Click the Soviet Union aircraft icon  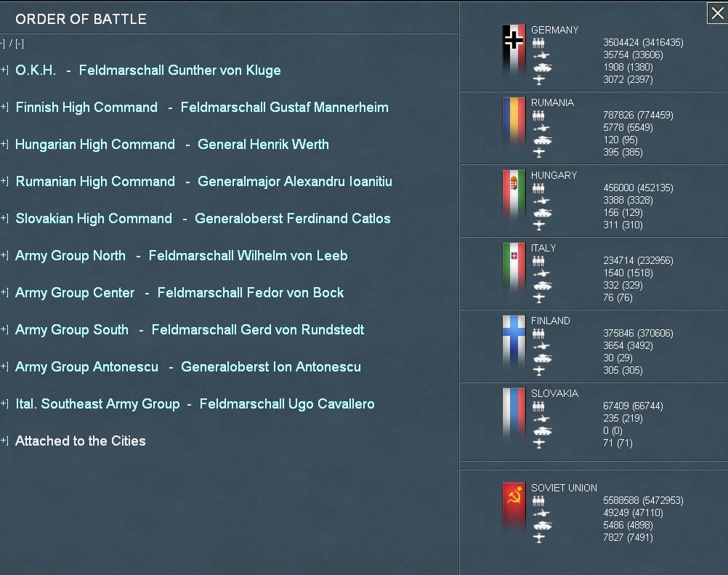(x=539, y=538)
